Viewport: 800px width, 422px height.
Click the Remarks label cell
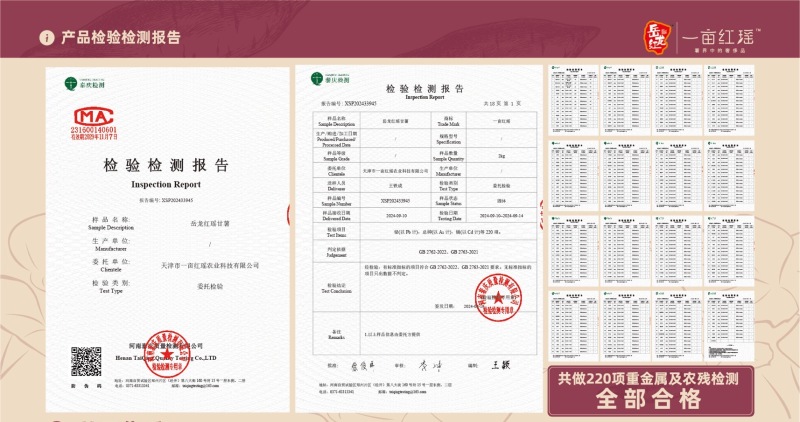pos(336,334)
